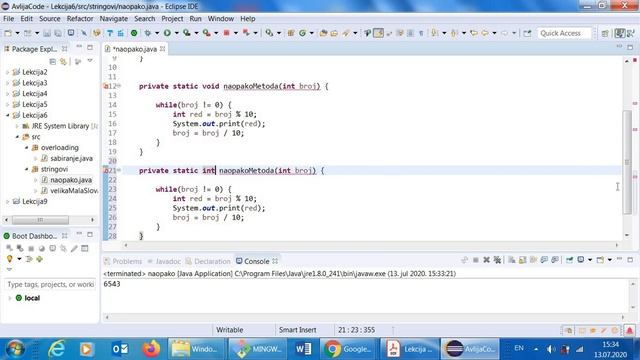Open Firefox from the taskbar

point(151,349)
